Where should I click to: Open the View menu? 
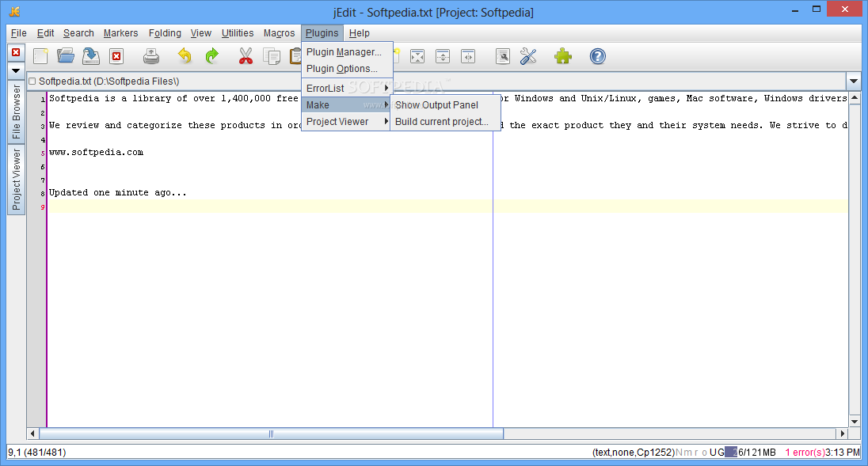(201, 33)
